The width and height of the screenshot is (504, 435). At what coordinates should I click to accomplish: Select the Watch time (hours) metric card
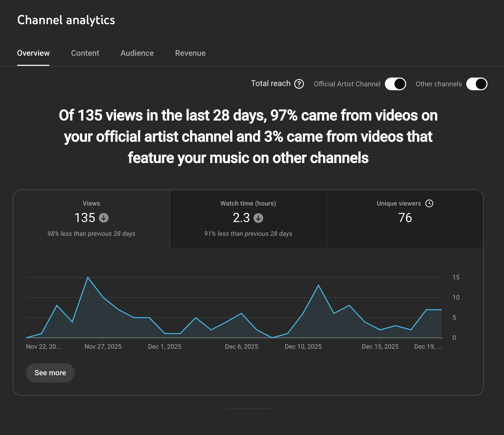coord(248,218)
